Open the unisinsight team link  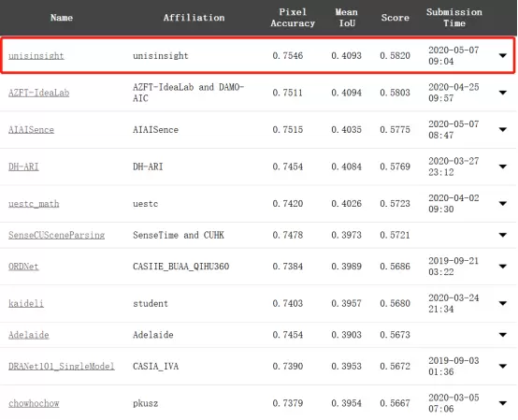coord(36,56)
